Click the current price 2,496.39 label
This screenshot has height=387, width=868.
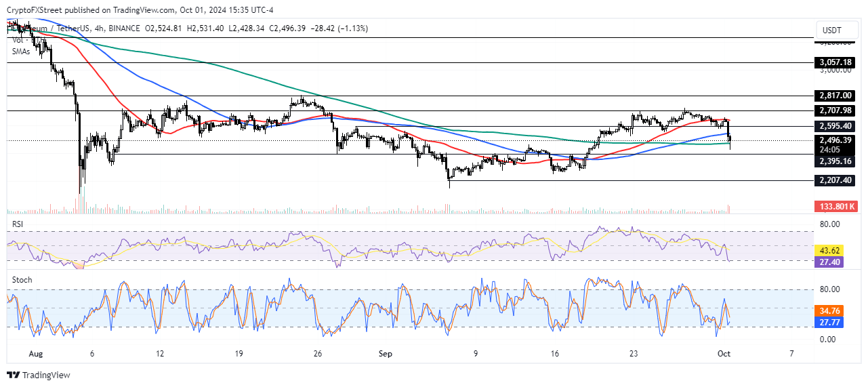pyautogui.click(x=833, y=140)
